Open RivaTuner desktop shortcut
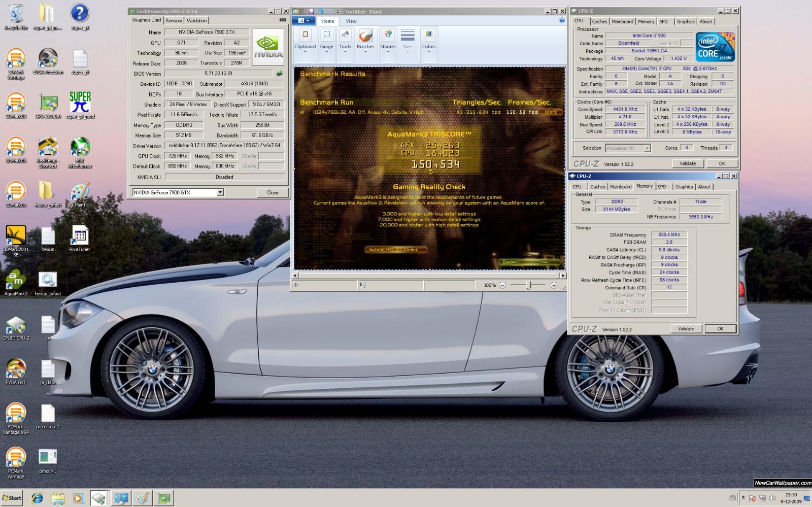The image size is (812, 507). (x=80, y=239)
